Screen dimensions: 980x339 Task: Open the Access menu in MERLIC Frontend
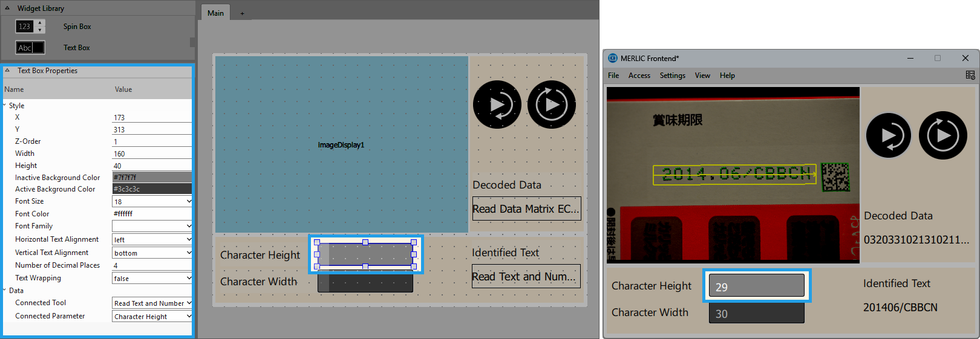click(x=639, y=76)
